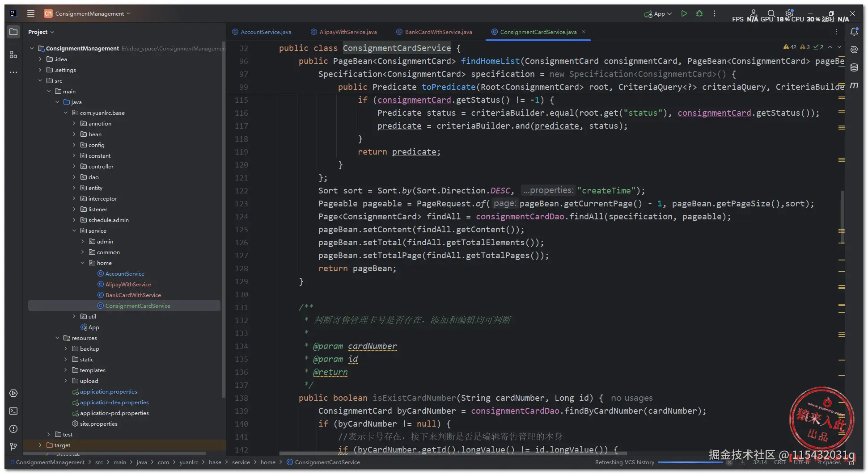Viewport: 868px width, 474px height.
Task: Close the ConsignmentCardService.java tab
Action: click(x=584, y=32)
